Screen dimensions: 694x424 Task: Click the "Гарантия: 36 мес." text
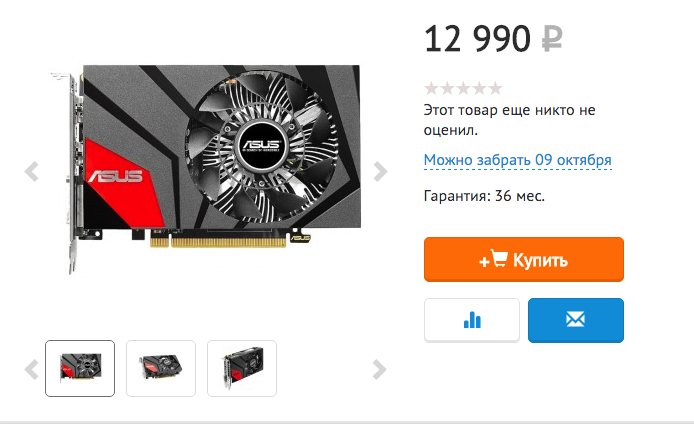(x=484, y=196)
